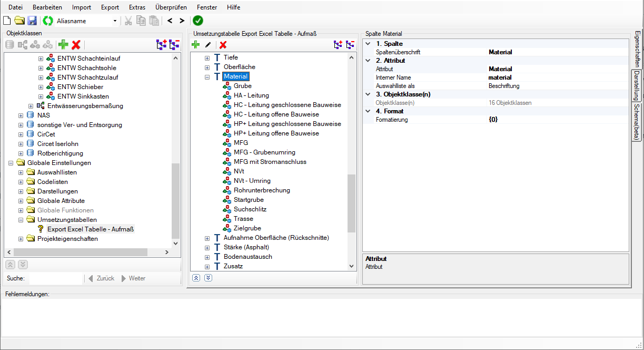This screenshot has height=350, width=644.
Task: Click red X delete in Umsetzungstabelle panel
Action: coord(223,45)
